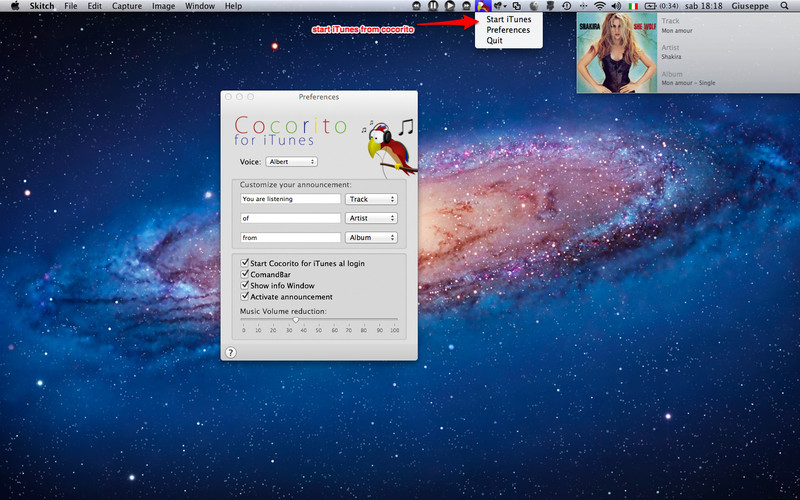Click the Giuseppe user name
Image resolution: width=800 pixels, height=500 pixels.
pos(750,6)
